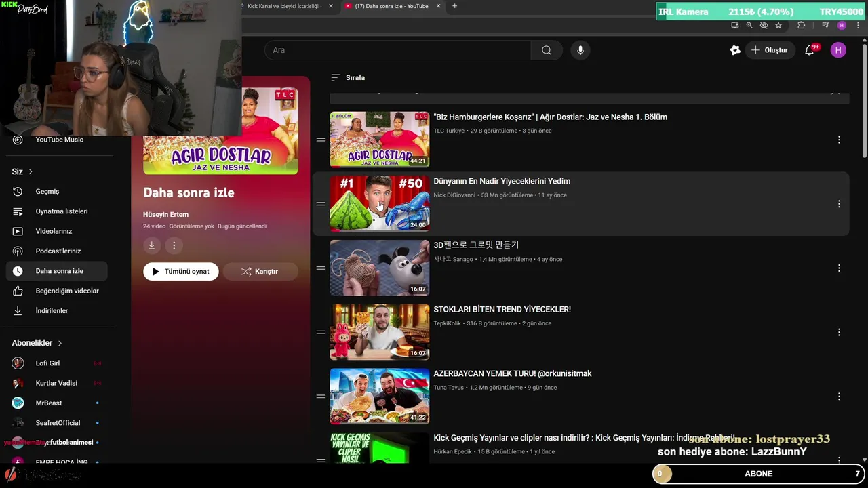Open Podcast'leriniz

pyautogui.click(x=58, y=251)
